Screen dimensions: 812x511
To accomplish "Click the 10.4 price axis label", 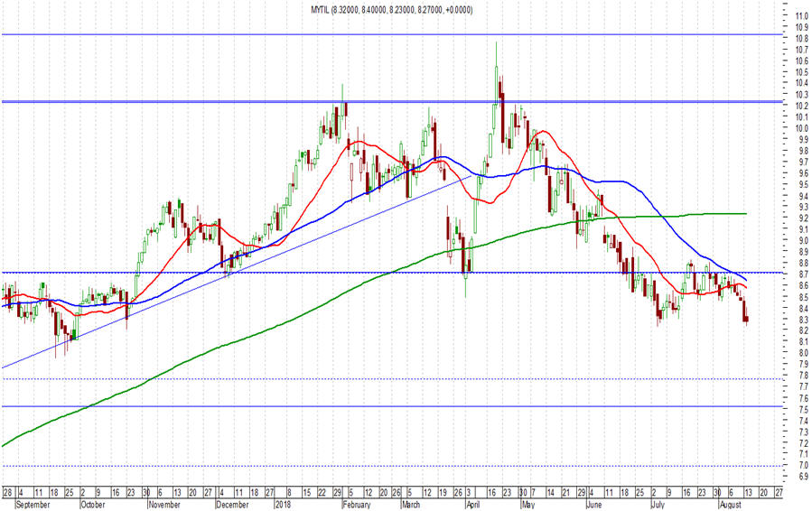I will (802, 83).
